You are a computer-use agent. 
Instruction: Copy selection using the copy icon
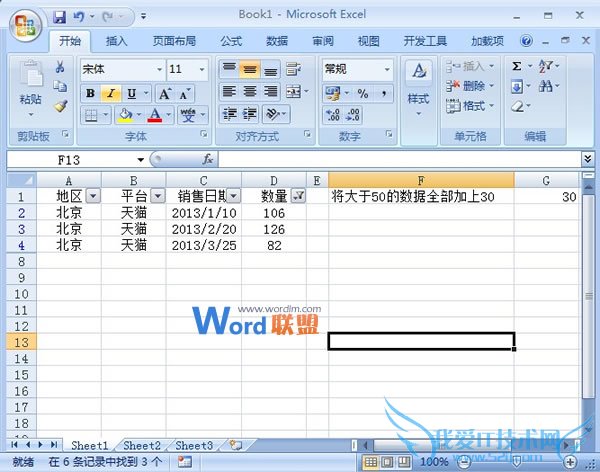click(60, 87)
